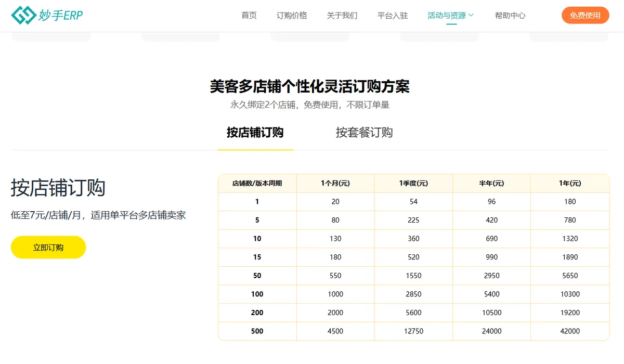Image resolution: width=624 pixels, height=364 pixels.
Task: Select the 550 price cell
Action: pos(335,276)
